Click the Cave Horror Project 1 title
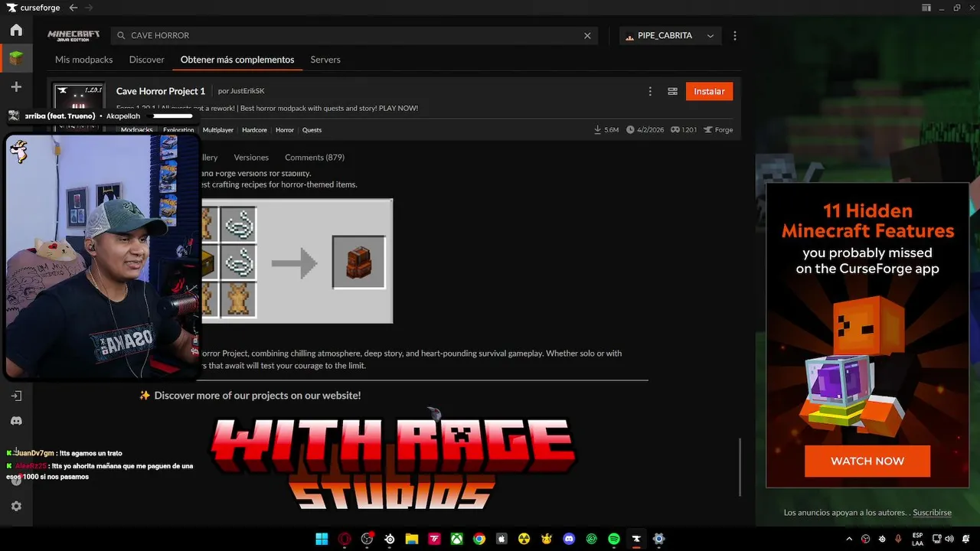980x551 pixels. click(161, 91)
